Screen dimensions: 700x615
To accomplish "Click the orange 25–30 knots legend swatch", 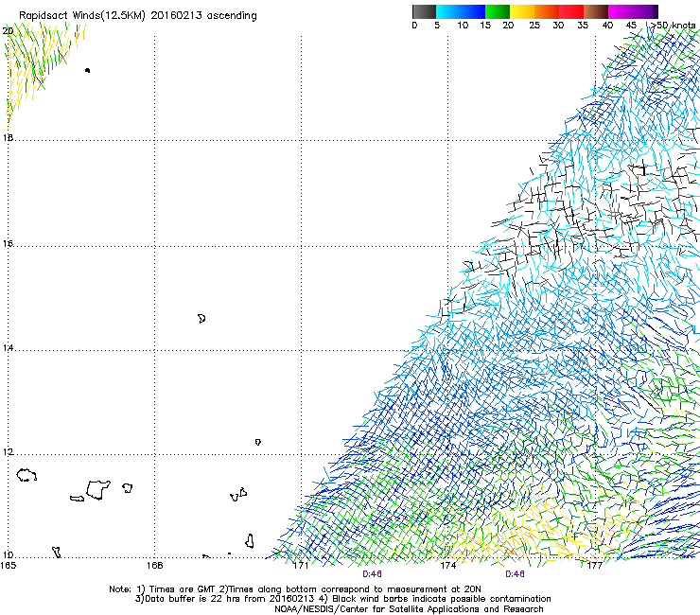I will tap(547, 11).
